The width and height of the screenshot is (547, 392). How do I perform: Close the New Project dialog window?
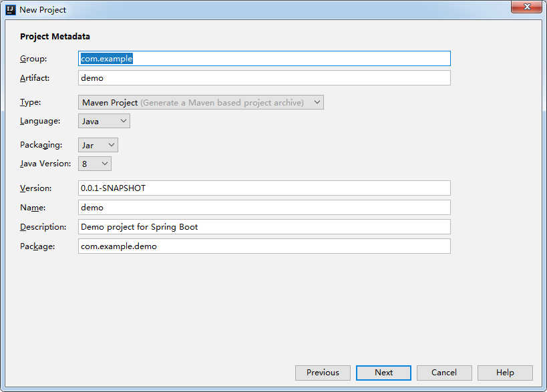coord(527,7)
